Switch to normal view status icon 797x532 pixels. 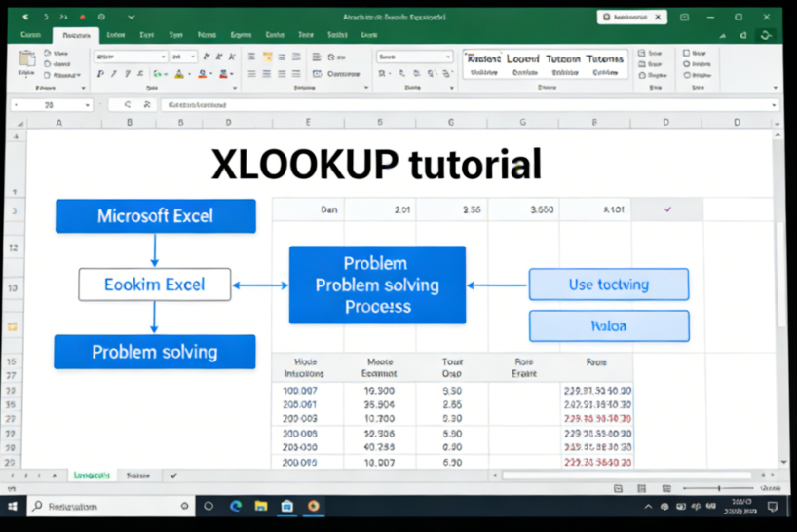click(x=618, y=489)
